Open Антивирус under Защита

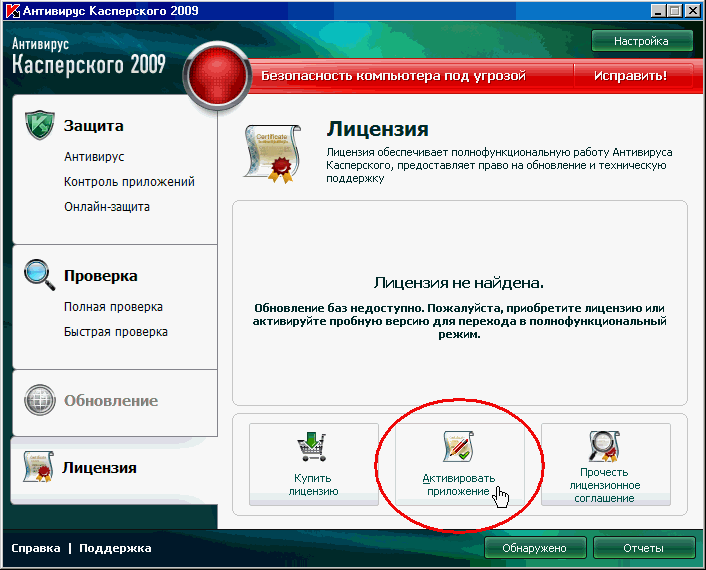[94, 157]
